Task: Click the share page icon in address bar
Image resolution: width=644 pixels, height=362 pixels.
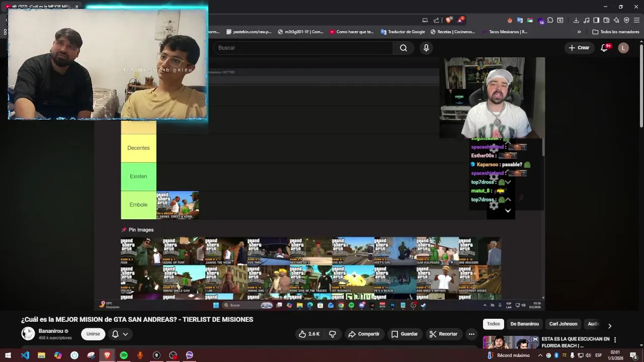Action: coord(436,20)
